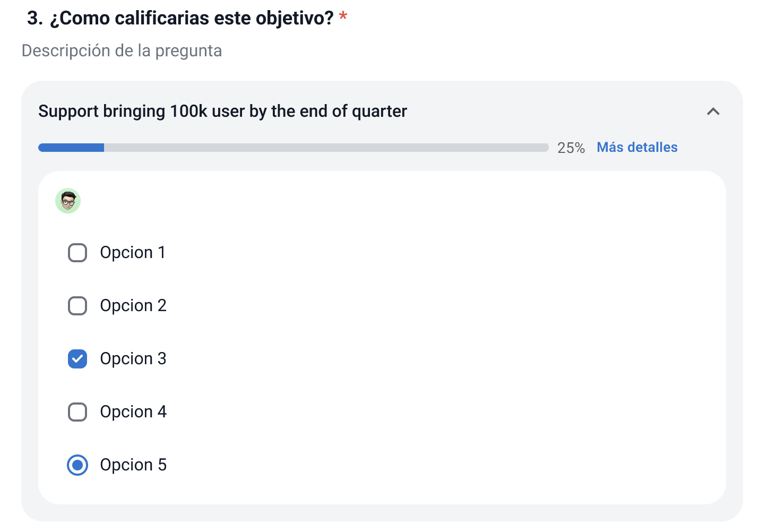This screenshot has width=759, height=532.
Task: Check the Opcion 1 checkbox
Action: pos(77,253)
